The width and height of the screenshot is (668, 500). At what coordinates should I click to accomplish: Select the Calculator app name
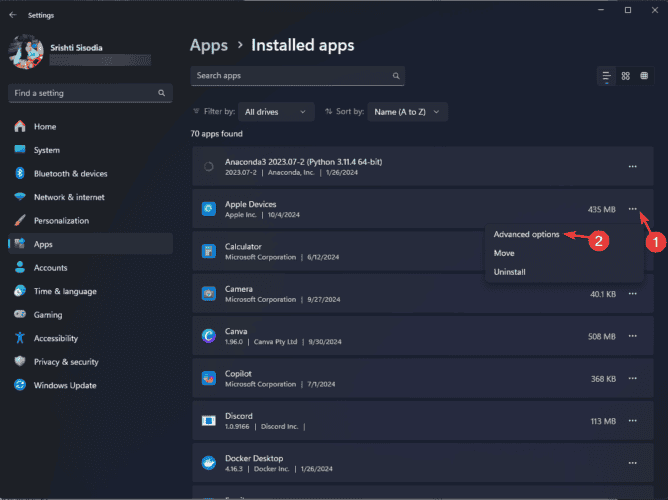click(243, 247)
